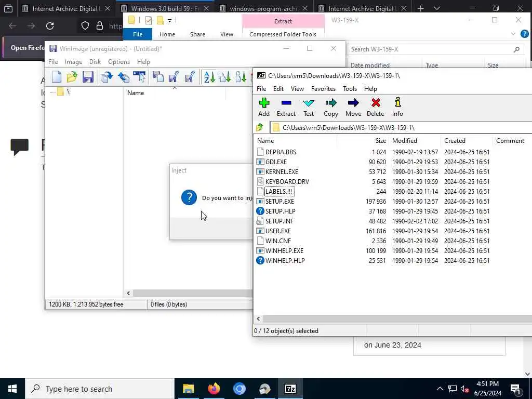Select SETUP.EXE in 7-Zip list

(280, 201)
